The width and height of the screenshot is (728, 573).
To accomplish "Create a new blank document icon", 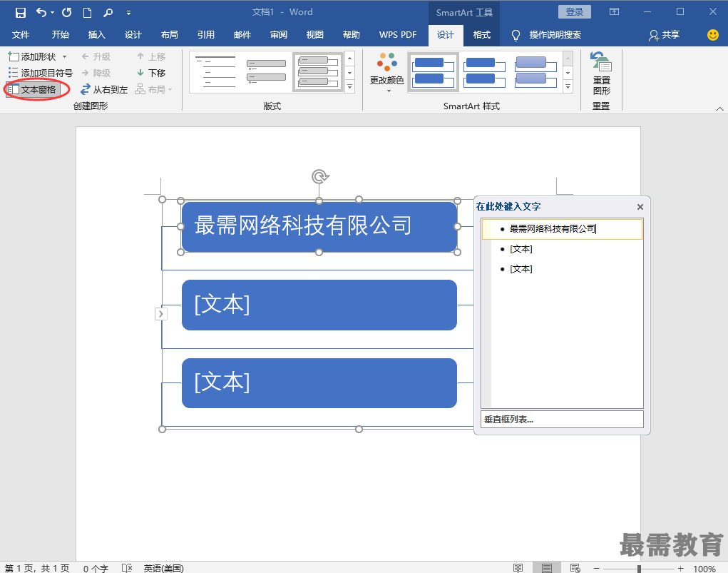I will (x=87, y=13).
